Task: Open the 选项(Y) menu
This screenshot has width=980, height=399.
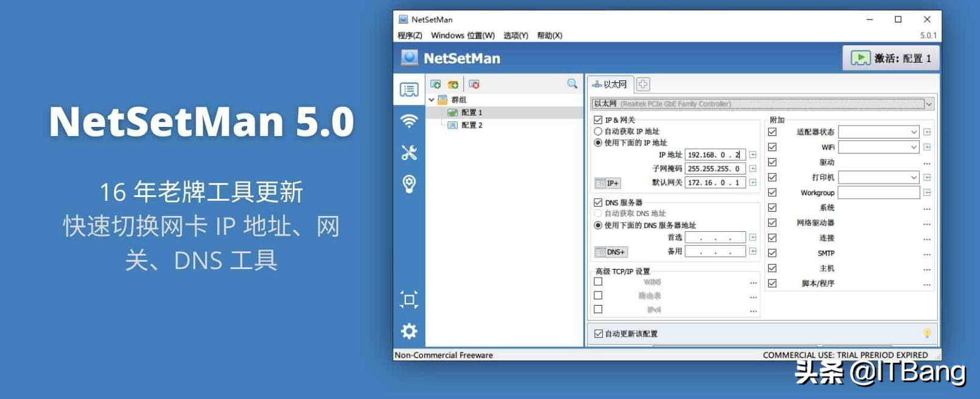Action: click(516, 35)
